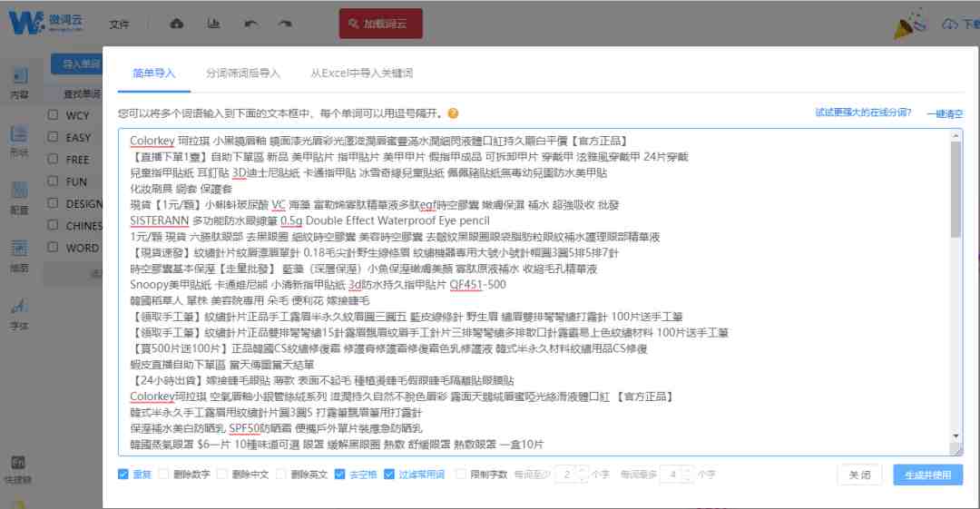The image size is (980, 509).
Task: Check the WORD word checkbox
Action: point(54,247)
